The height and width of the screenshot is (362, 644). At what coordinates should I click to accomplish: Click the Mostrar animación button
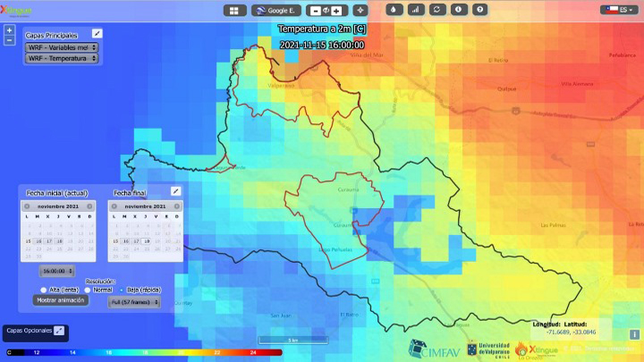61,300
